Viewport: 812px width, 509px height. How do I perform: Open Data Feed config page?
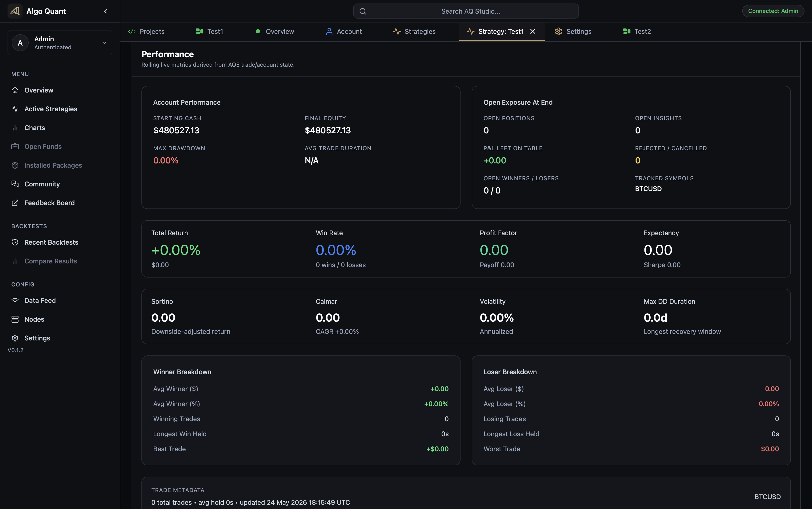pyautogui.click(x=40, y=301)
